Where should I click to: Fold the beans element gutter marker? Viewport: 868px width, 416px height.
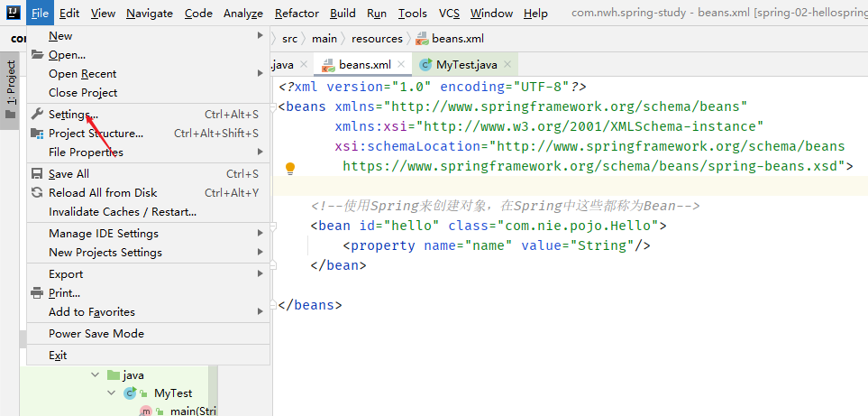coord(273,106)
